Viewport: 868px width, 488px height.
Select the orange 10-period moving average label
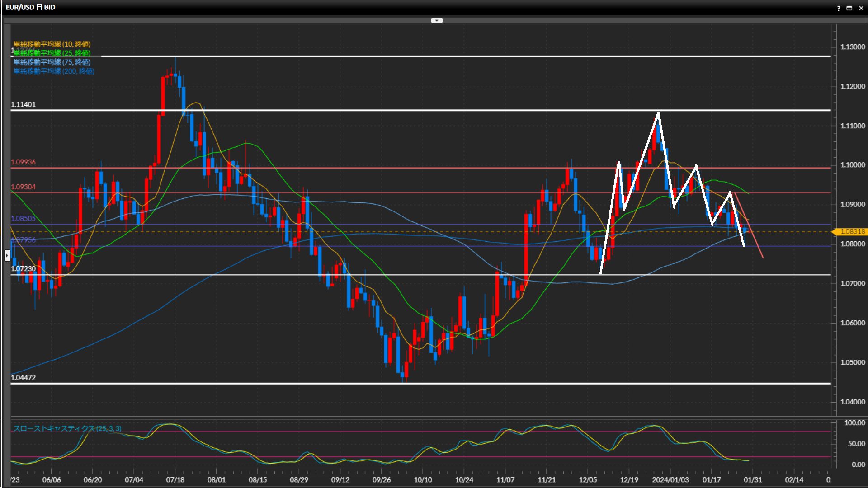click(x=52, y=44)
